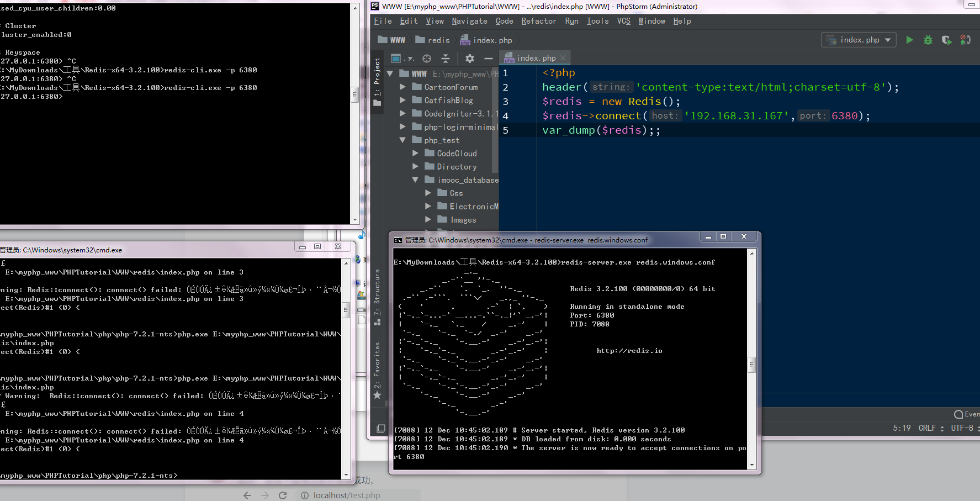Click the 5:19 cursor position indicator

coord(902,428)
